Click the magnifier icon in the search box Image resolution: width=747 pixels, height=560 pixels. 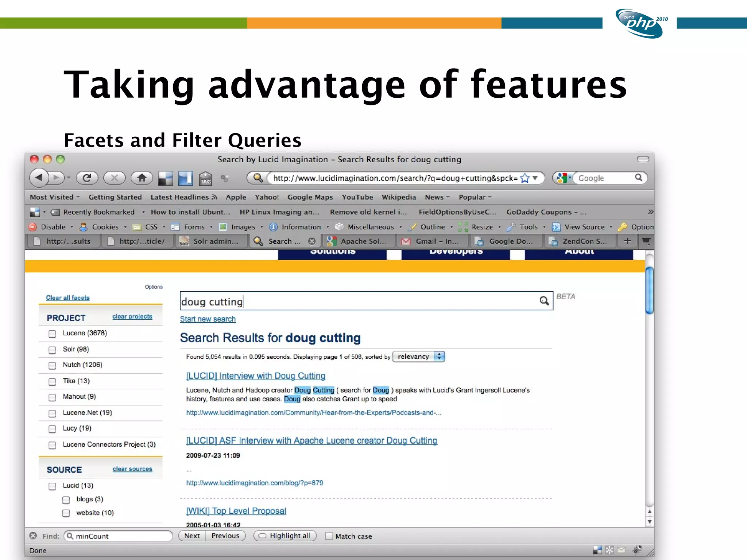click(x=544, y=301)
